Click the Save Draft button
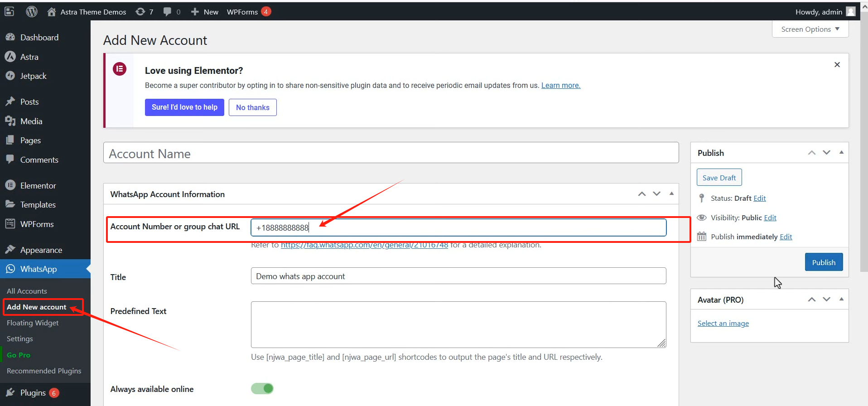Image resolution: width=868 pixels, height=406 pixels. coord(719,178)
